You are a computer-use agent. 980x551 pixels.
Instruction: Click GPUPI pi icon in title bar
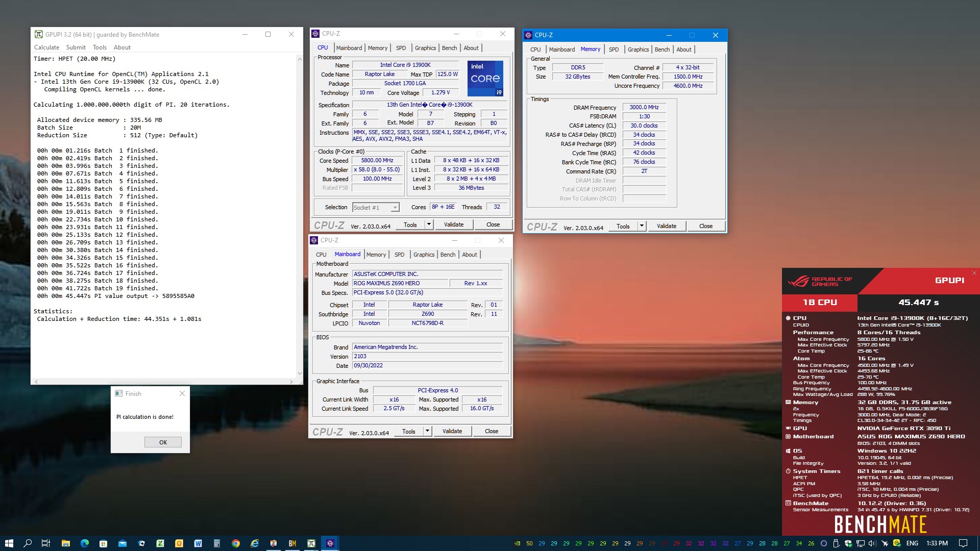click(x=39, y=34)
